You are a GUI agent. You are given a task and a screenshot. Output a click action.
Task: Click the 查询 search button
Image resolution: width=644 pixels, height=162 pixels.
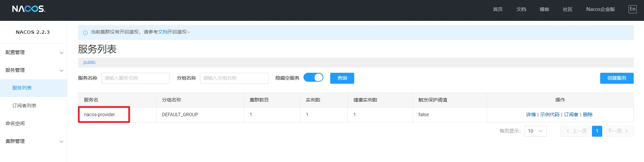(342, 78)
